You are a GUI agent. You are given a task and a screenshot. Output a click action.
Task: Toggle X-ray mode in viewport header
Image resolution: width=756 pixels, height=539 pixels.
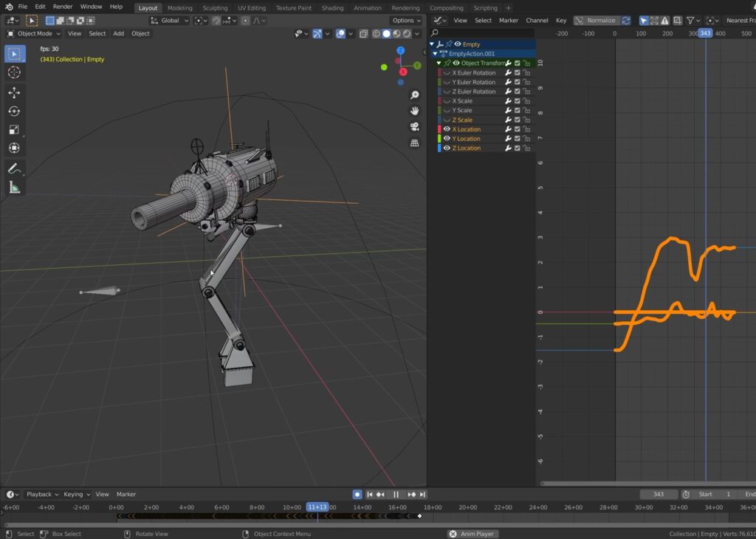coord(363,33)
